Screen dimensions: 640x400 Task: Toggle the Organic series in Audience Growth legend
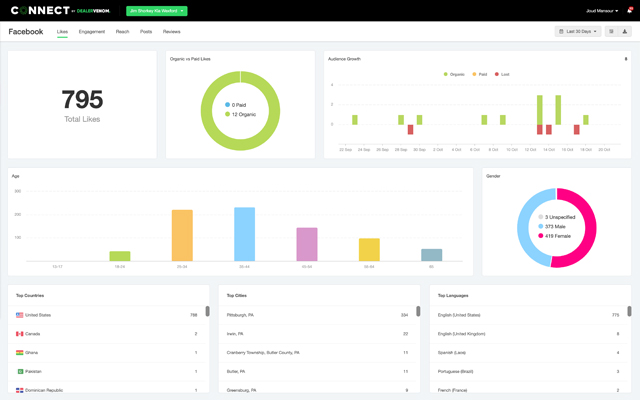pos(454,74)
